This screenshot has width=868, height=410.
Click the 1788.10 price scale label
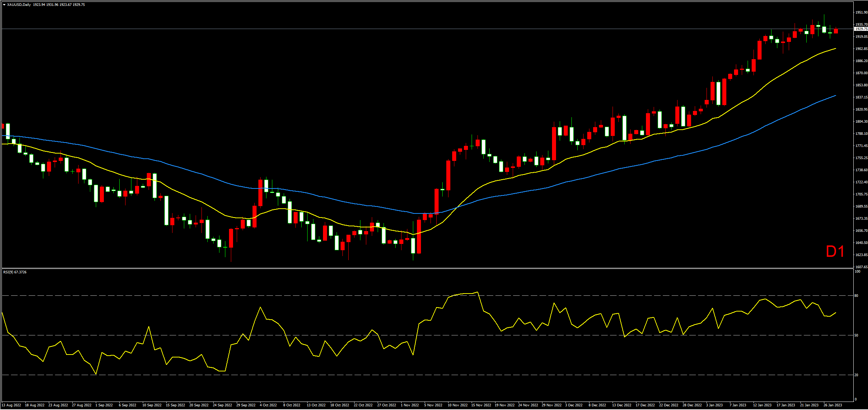861,134
